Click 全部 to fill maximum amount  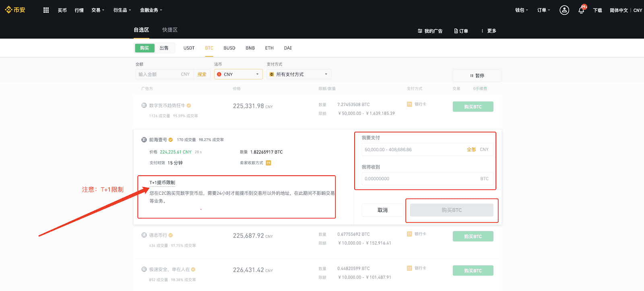pos(471,150)
